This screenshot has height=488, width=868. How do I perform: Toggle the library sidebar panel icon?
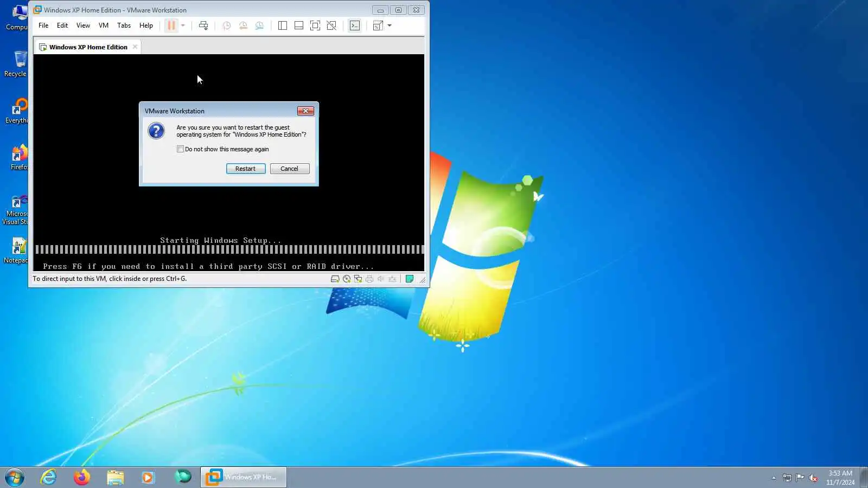pos(283,25)
